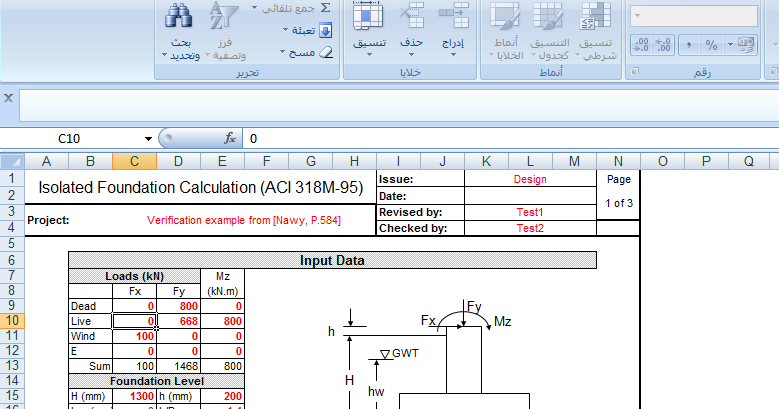
Task: Select the 'Test2' checked-by cell
Action: point(530,228)
